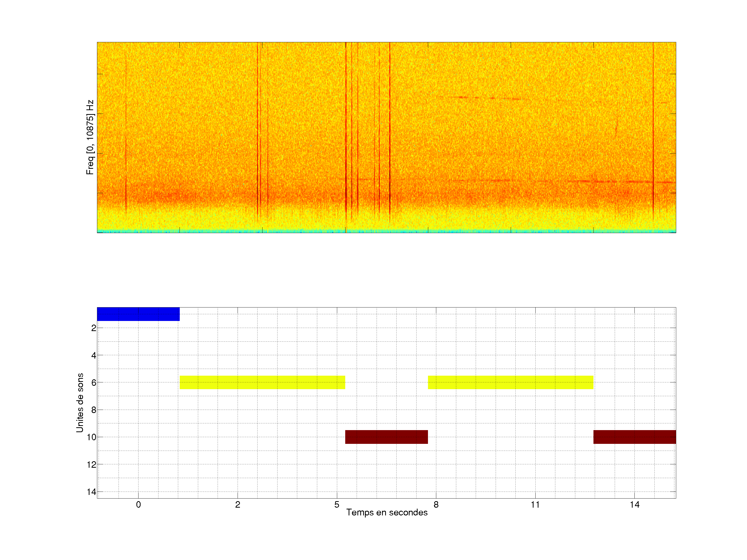The height and width of the screenshot is (560, 747).
Task: Click the y-axis tick label 8
Action: tap(94, 410)
